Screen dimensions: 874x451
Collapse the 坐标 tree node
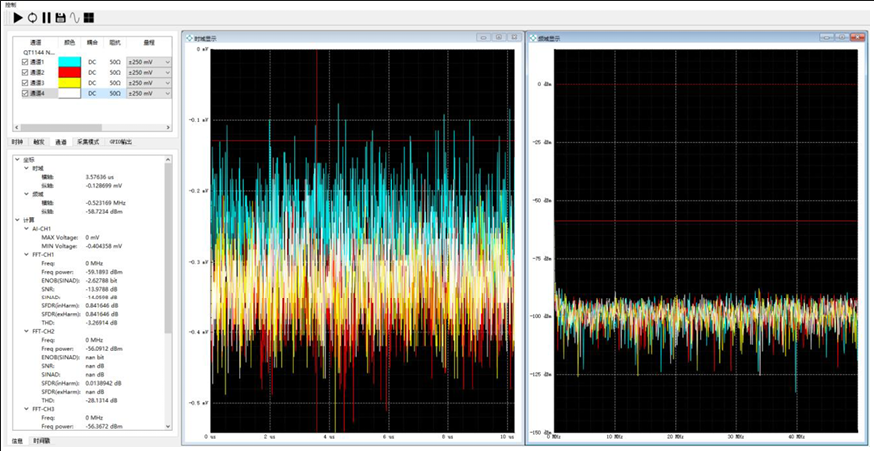(17, 159)
